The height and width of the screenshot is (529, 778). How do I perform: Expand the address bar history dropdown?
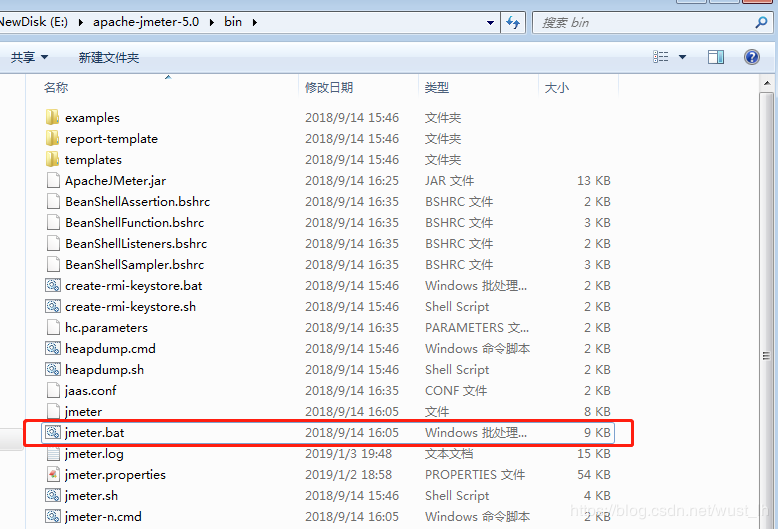coord(490,22)
